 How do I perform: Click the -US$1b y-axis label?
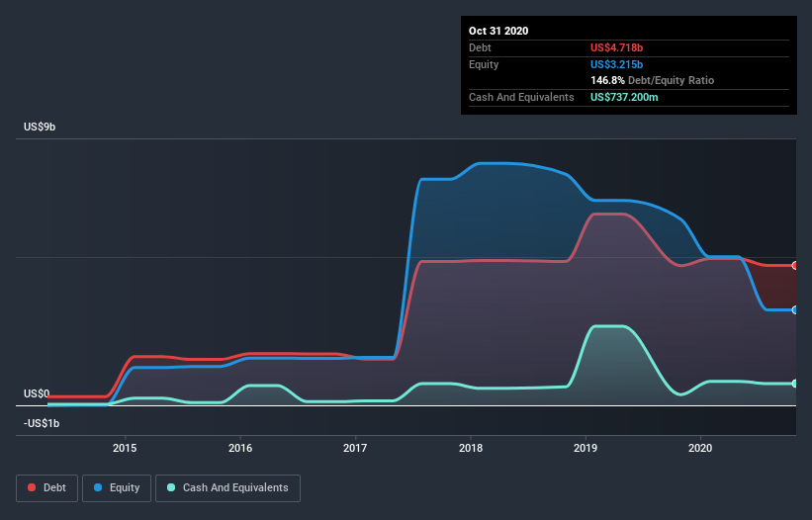[x=42, y=423]
